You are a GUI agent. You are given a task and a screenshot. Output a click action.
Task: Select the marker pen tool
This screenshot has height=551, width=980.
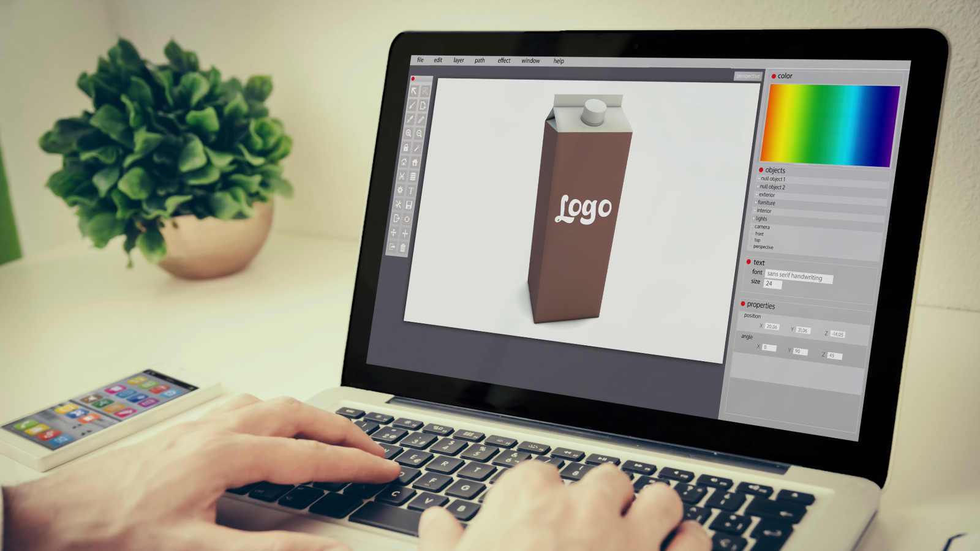(410, 119)
